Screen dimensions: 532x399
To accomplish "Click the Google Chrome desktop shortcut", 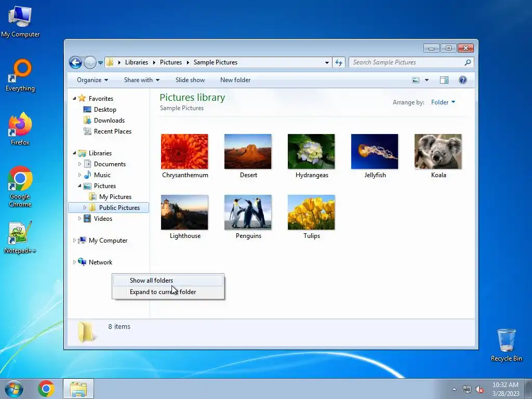I will pos(20,187).
